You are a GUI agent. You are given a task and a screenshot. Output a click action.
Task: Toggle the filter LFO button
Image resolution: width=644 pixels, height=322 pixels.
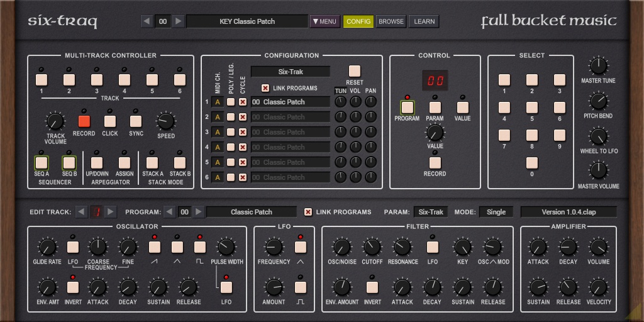(433, 247)
